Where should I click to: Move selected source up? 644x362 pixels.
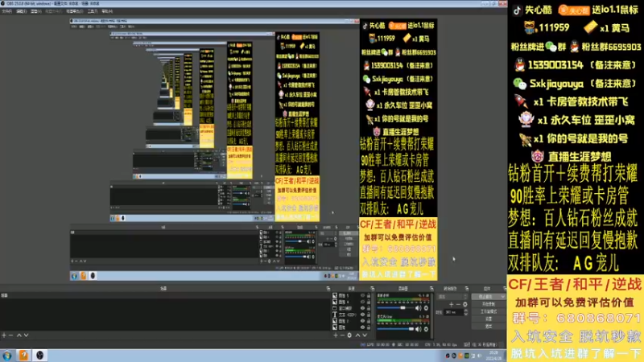pyautogui.click(x=357, y=335)
